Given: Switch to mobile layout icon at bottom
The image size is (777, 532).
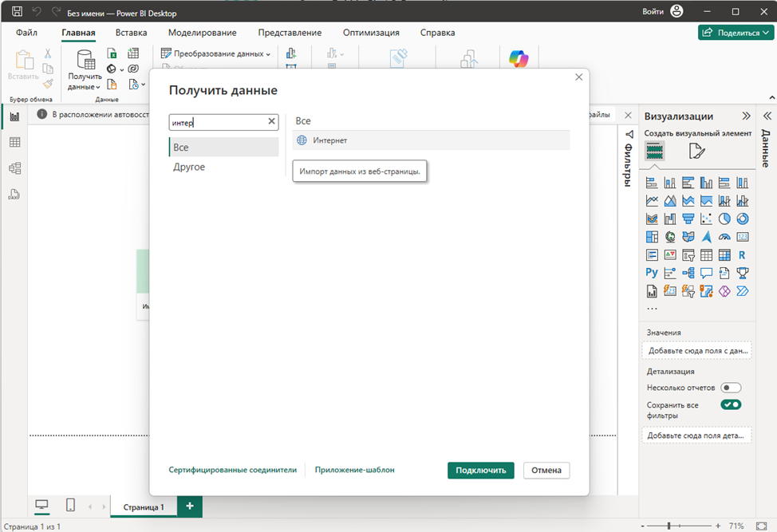Looking at the screenshot, I should [70, 505].
